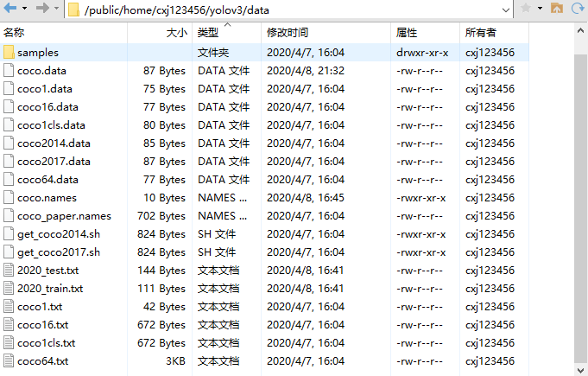Viewport: 588px width, 376px height.
Task: Select the coco16.data file icon
Action: tap(9, 106)
